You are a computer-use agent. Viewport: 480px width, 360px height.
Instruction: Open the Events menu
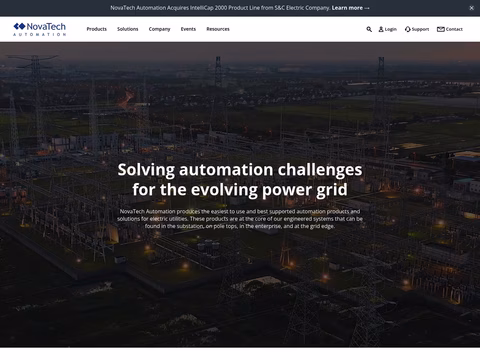(188, 29)
